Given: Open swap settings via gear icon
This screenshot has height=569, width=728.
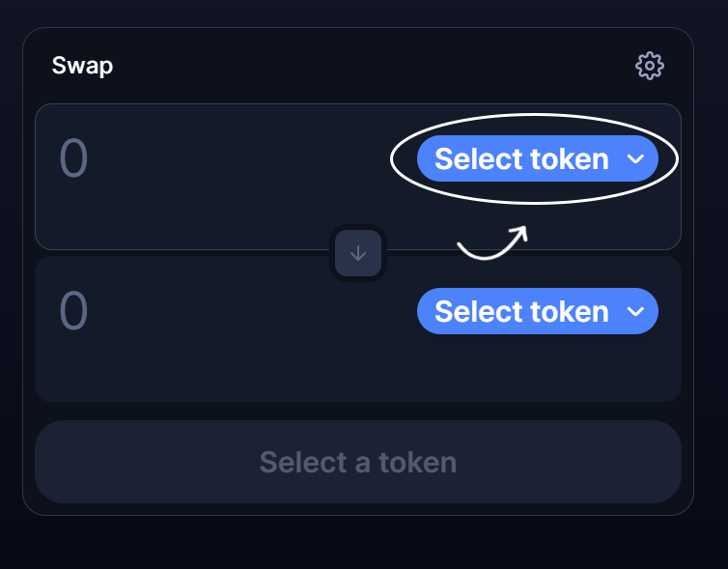Looking at the screenshot, I should pos(650,66).
